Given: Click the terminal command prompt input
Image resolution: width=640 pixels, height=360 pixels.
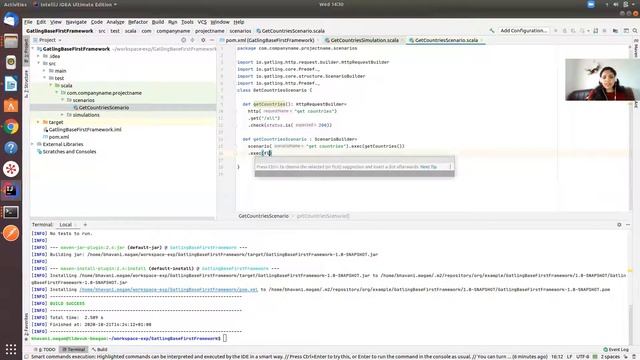Looking at the screenshot, I should coord(225,338).
